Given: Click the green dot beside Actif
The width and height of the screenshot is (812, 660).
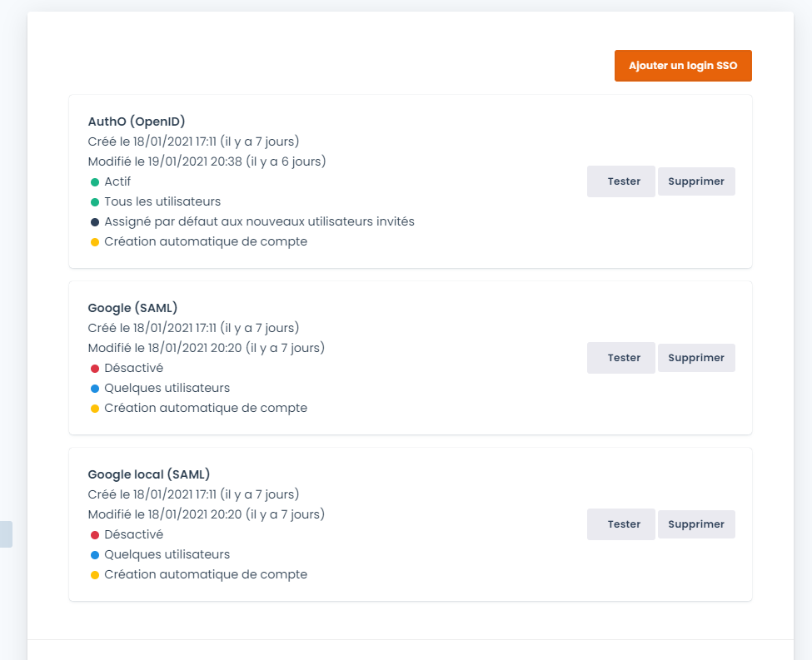Looking at the screenshot, I should click(x=95, y=182).
